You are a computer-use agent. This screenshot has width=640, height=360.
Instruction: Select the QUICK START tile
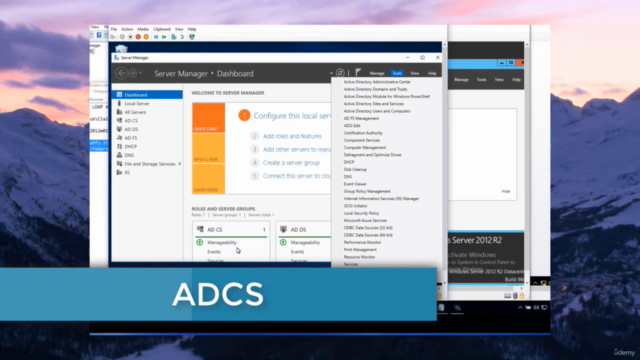click(209, 118)
